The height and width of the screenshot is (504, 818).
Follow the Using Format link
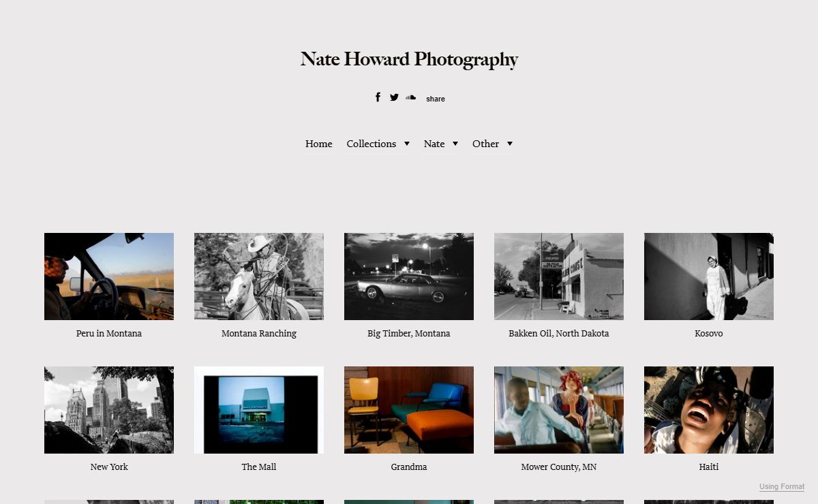[x=782, y=487]
